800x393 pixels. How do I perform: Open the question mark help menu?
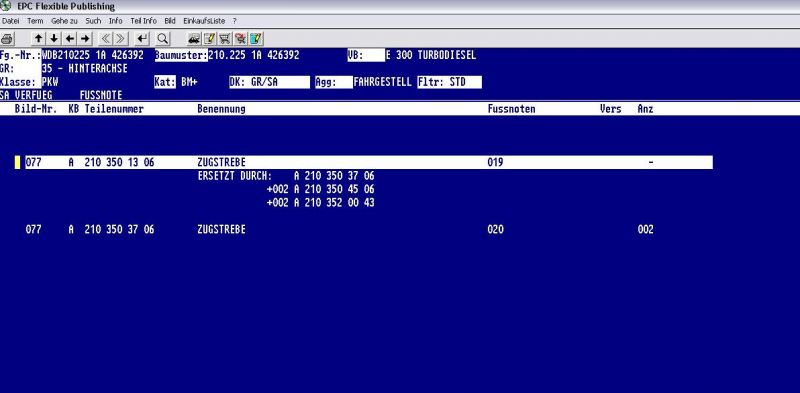click(x=235, y=21)
